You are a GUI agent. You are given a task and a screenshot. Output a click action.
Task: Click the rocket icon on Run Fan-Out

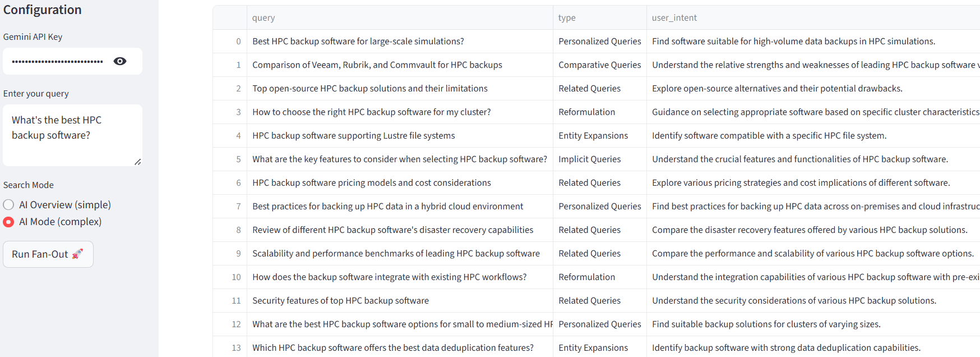[77, 254]
